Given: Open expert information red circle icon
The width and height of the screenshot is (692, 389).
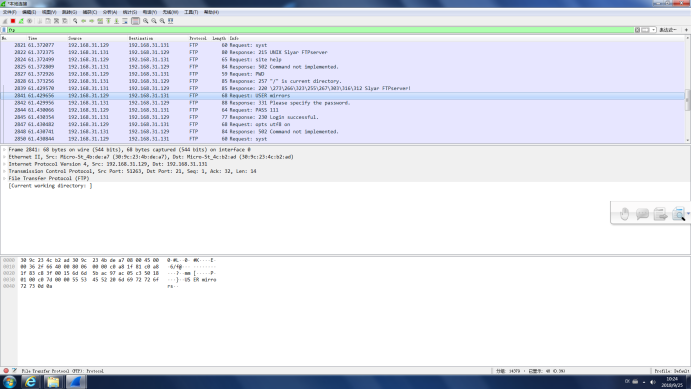Looking at the screenshot, I should tap(6, 371).
